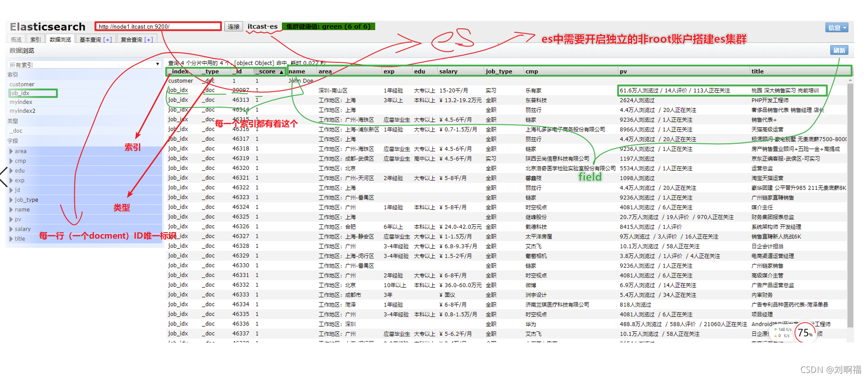Sort by the exp column header
Image resolution: width=868 pixels, height=378 pixels.
tap(397, 72)
